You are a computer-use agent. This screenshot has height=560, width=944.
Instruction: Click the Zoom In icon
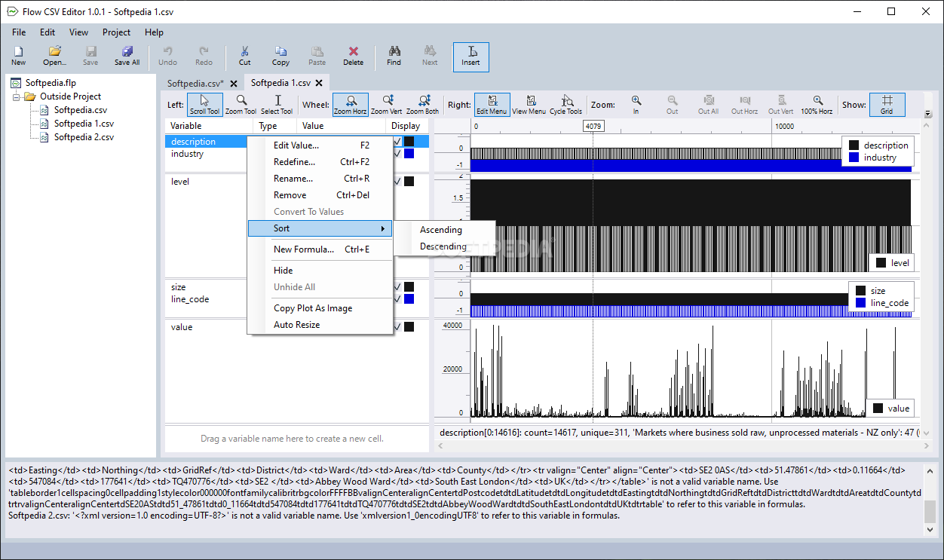tap(636, 105)
